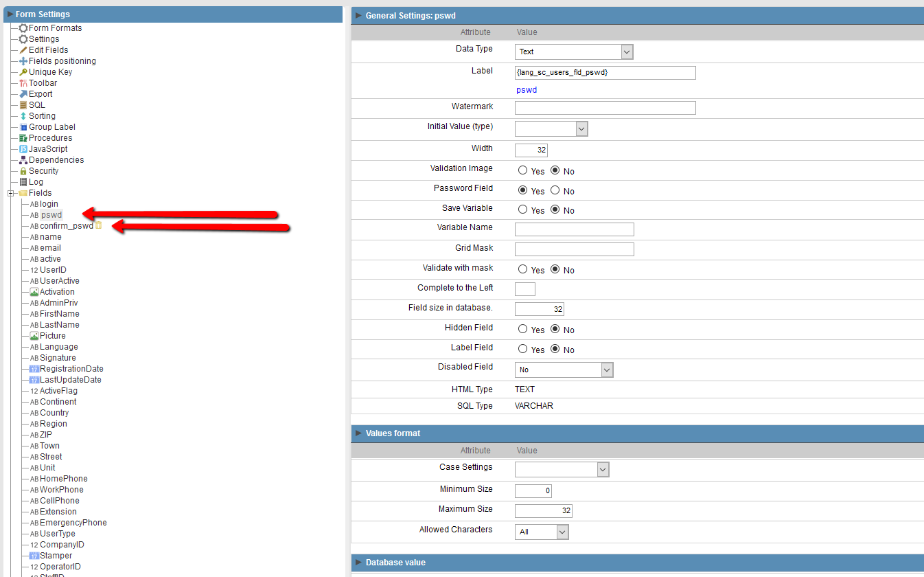Click the Fields folder icon
Image resolution: width=924 pixels, height=577 pixels.
tap(23, 193)
